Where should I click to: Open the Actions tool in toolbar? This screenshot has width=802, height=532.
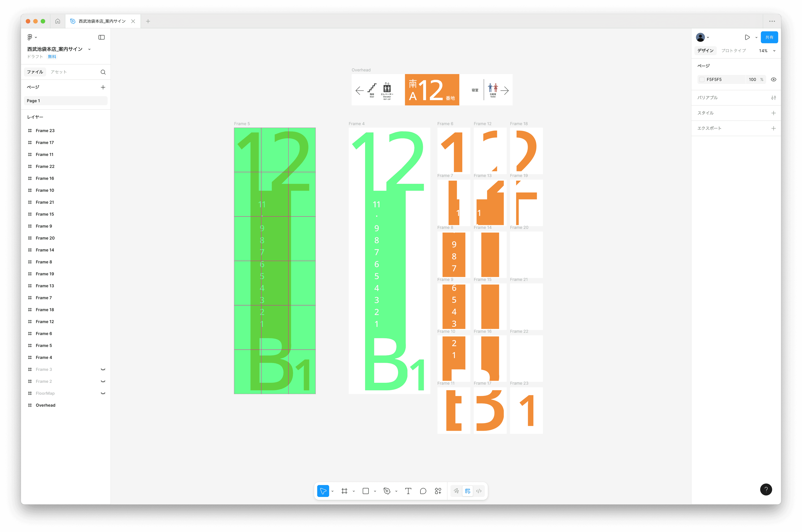click(438, 491)
